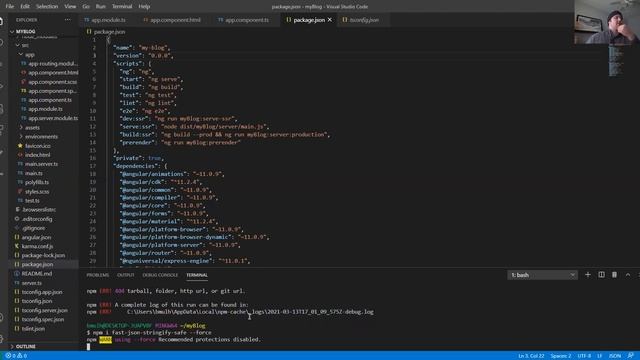Screen dimensions: 640x360
Task: Open tsconfig.server.json file
Action: pyautogui.click(x=44, y=310)
